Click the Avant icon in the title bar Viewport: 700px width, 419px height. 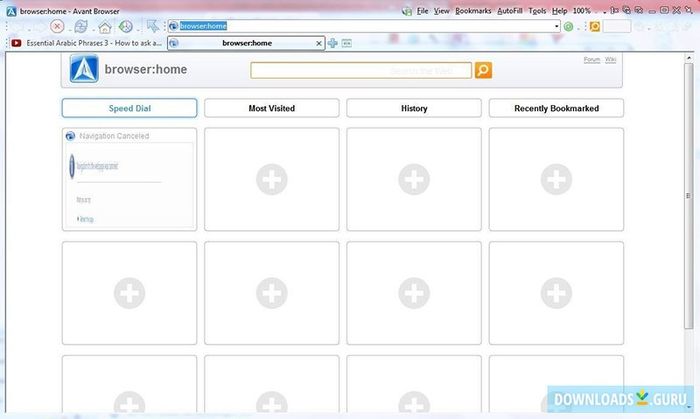(x=11, y=11)
